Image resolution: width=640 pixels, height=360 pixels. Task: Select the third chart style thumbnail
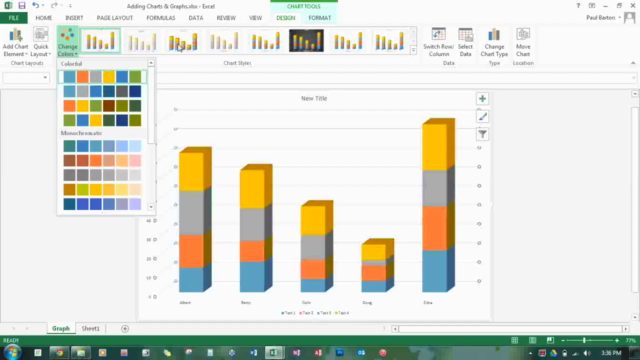pyautogui.click(x=183, y=41)
